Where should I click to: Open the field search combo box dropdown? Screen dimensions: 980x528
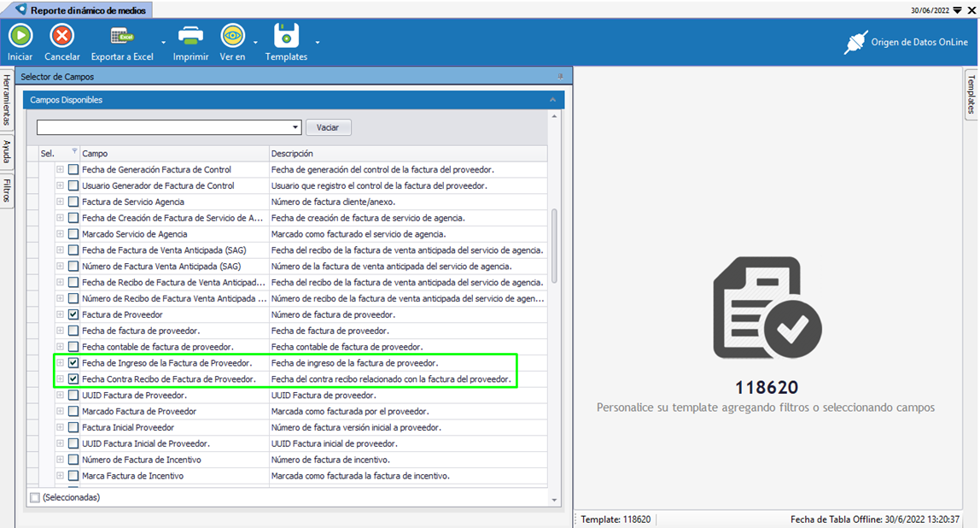pyautogui.click(x=295, y=127)
